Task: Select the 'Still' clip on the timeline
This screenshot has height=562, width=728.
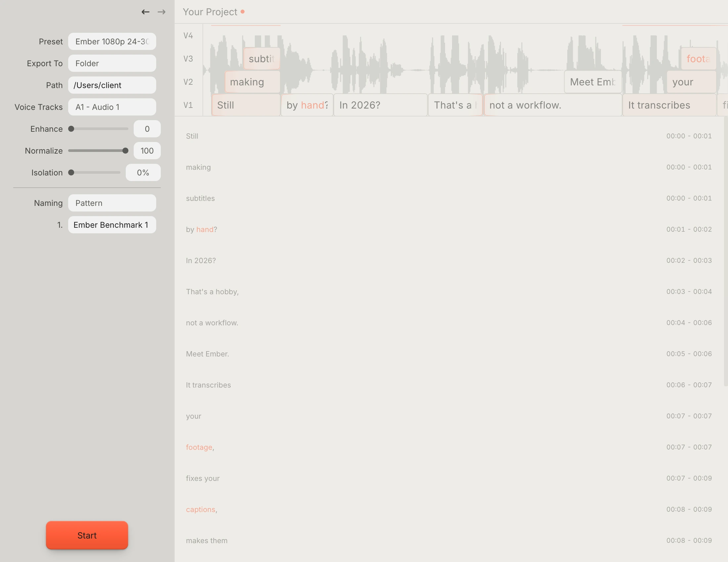Action: coord(246,105)
